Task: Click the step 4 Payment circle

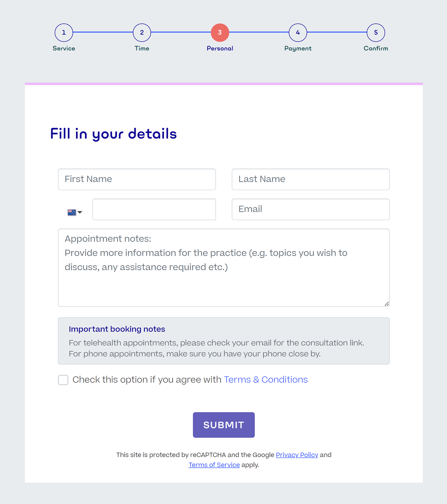Action: pyautogui.click(x=298, y=32)
